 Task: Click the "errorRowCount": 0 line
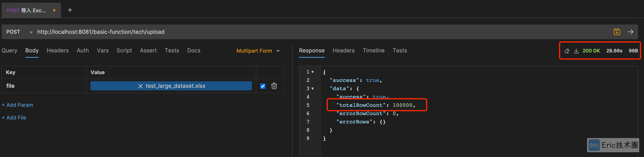tap(368, 113)
